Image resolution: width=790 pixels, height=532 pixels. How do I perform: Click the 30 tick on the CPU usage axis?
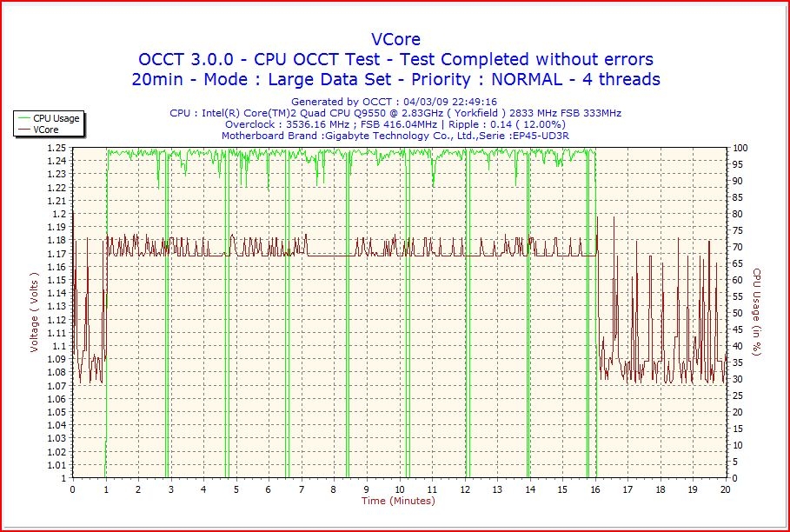tap(736, 379)
